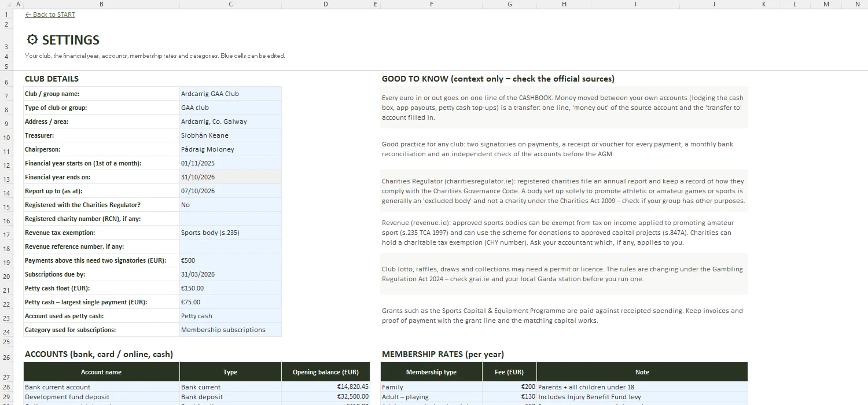Select the Report up to date 07/10/2026
Screen dimensions: 868x405
[230, 191]
